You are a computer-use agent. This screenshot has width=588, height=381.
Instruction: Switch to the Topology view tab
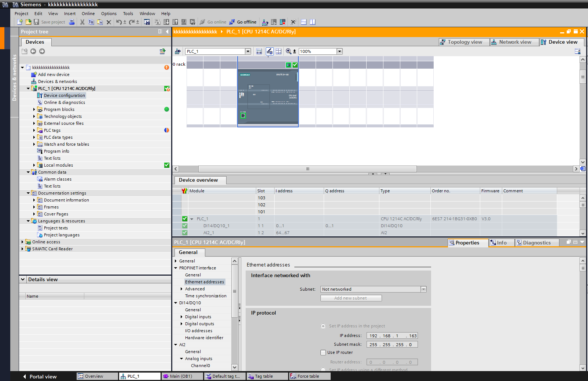pyautogui.click(x=464, y=42)
